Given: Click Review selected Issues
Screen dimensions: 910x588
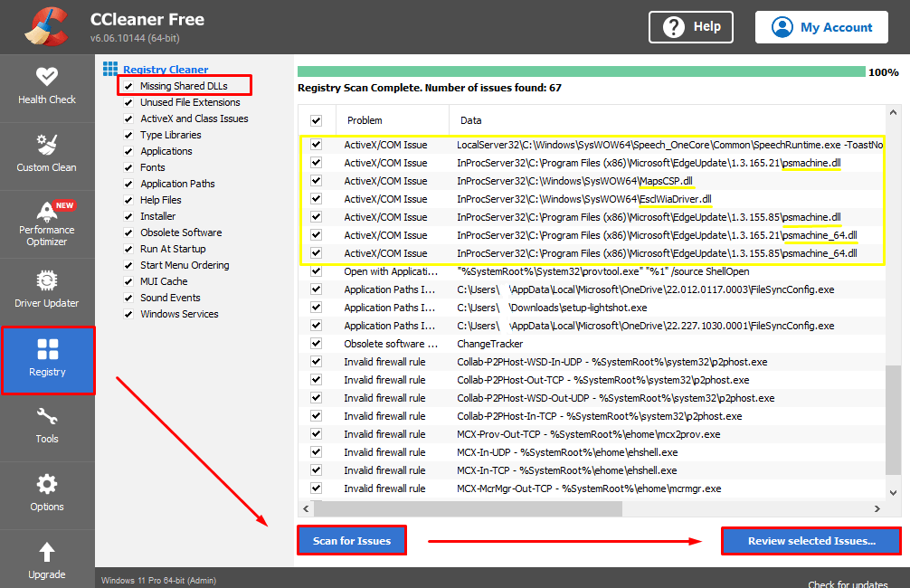Looking at the screenshot, I should tap(811, 540).
